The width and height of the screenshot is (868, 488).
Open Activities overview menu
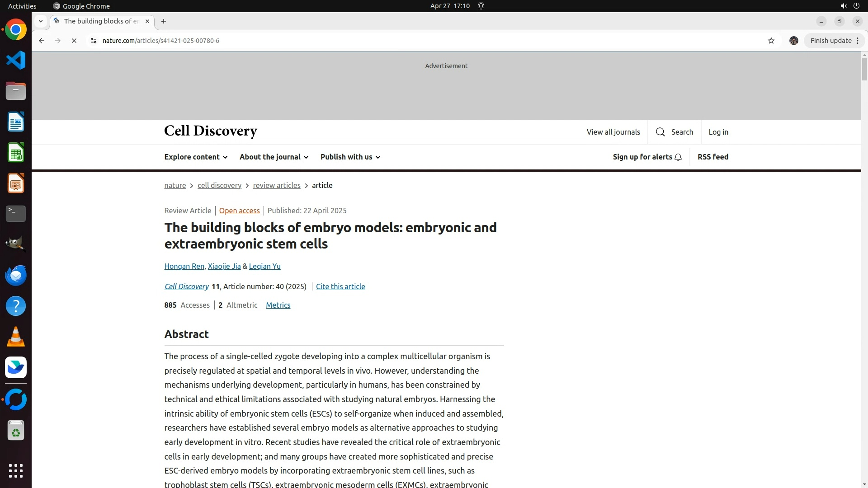(22, 6)
